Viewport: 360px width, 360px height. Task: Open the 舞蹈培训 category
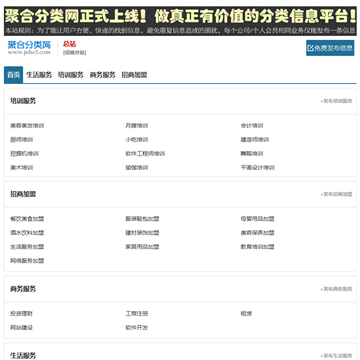pyautogui.click(x=252, y=154)
